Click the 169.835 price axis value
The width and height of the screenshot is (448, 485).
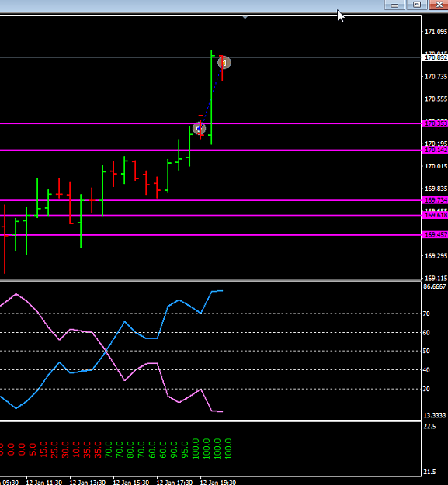[x=436, y=189]
